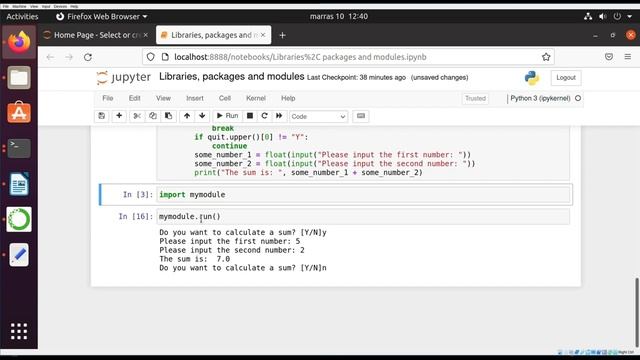Viewport: 640px width, 360px height.
Task: Restart the kernel icon
Action: coord(264,116)
